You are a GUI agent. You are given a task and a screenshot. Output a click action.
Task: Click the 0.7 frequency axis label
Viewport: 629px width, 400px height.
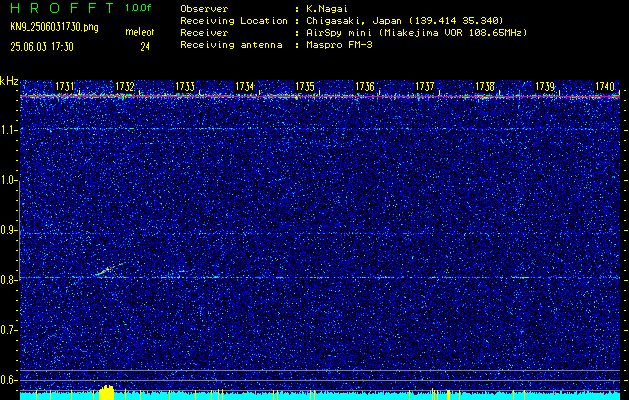pos(9,330)
